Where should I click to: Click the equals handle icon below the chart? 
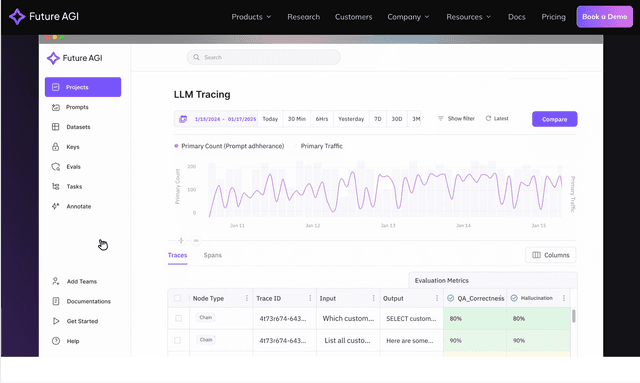[196, 240]
